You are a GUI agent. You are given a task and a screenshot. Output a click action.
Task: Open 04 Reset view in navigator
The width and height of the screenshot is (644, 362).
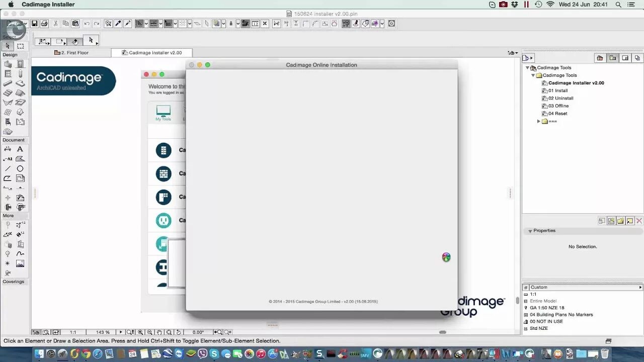tap(557, 114)
